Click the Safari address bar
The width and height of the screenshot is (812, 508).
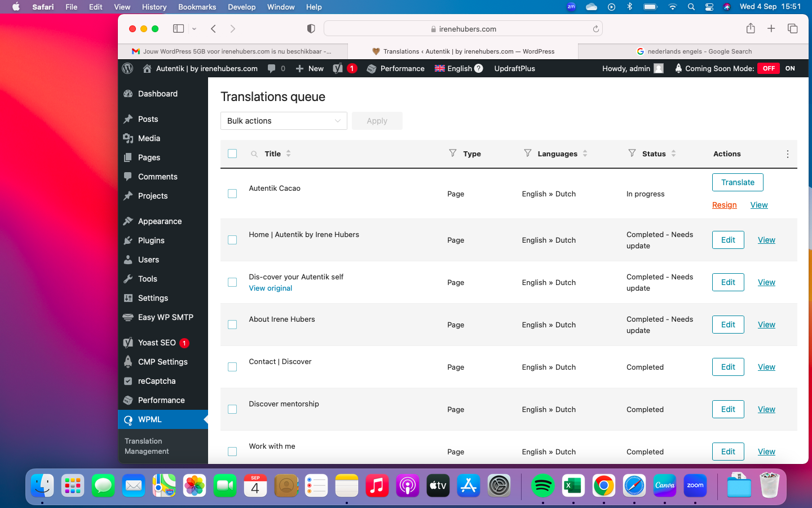pos(463,29)
